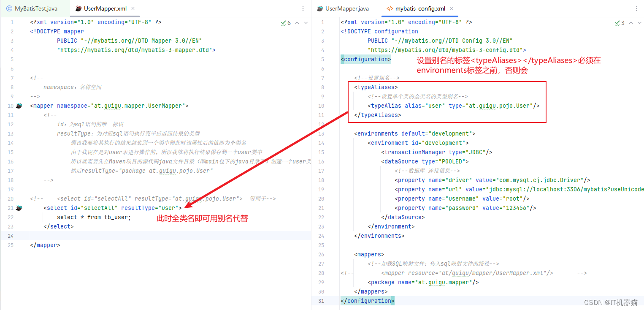644x310 pixels.
Task: Click the opening <configuration> tag
Action: click(x=366, y=59)
